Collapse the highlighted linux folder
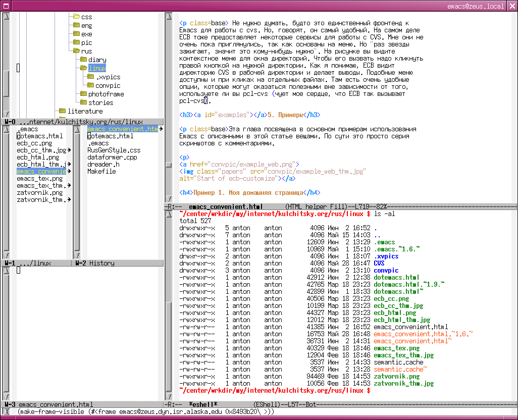The image size is (518, 420). 83,68
